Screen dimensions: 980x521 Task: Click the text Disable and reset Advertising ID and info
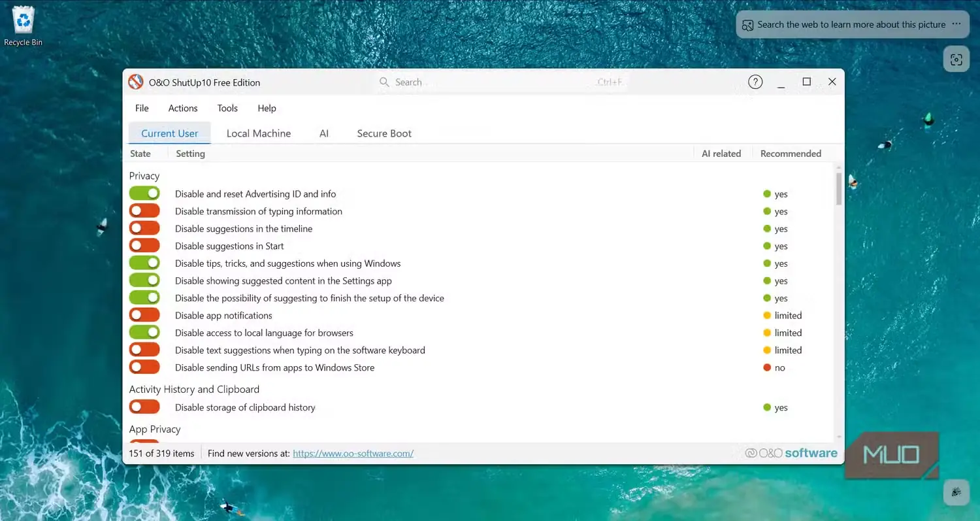(255, 193)
